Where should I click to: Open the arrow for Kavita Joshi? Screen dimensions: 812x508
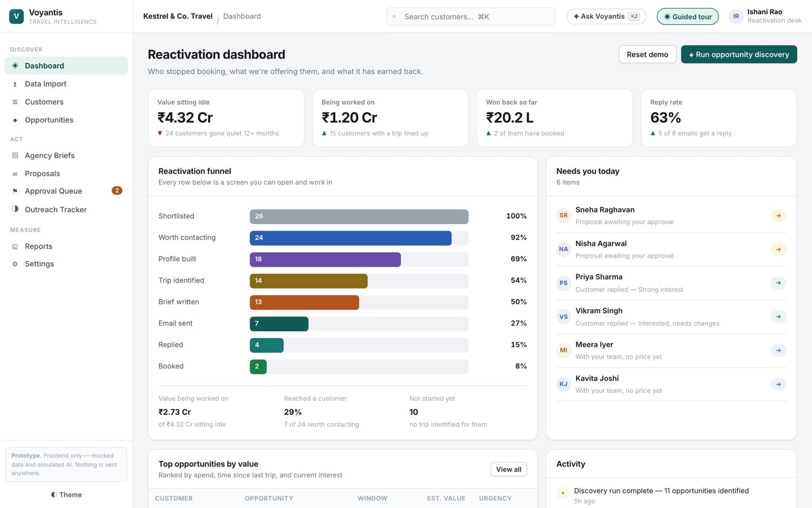coord(778,385)
